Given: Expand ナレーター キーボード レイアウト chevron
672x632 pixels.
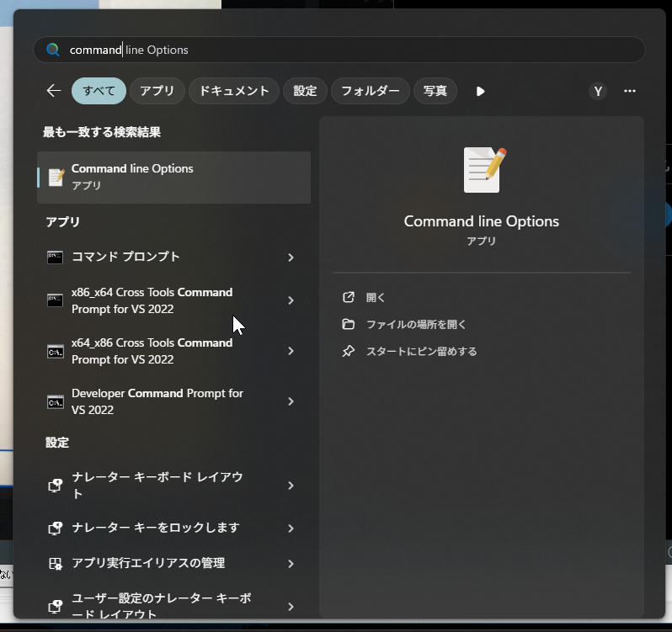Looking at the screenshot, I should (x=291, y=486).
